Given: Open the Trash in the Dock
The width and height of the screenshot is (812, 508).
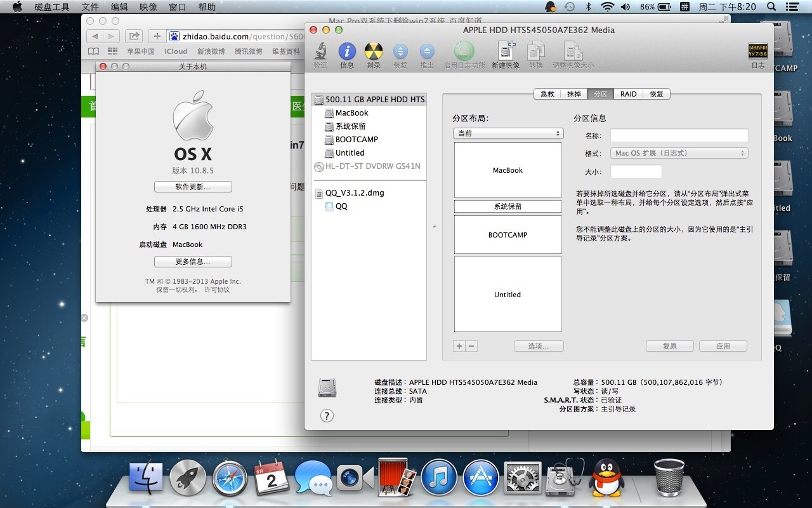Looking at the screenshot, I should (x=669, y=478).
